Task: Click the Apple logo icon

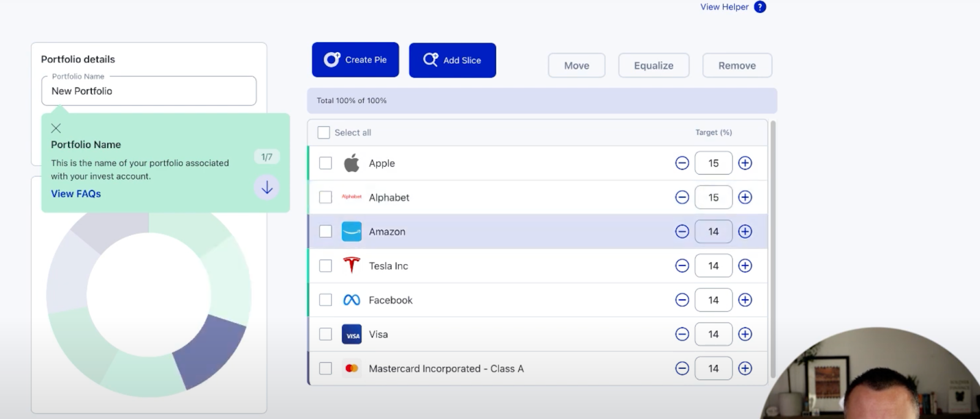Action: click(352, 163)
